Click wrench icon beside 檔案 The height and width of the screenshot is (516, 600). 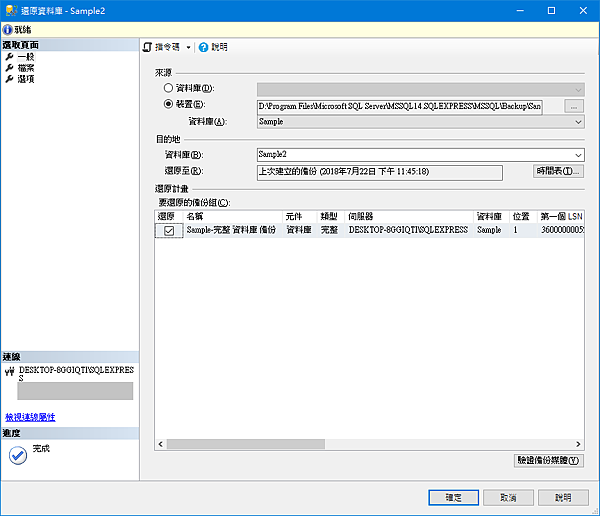(x=10, y=68)
